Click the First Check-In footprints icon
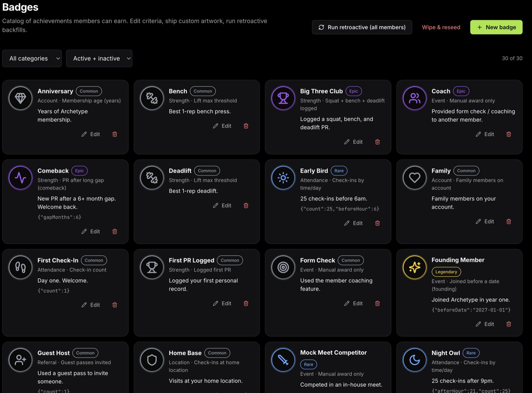The image size is (532, 393). point(20,267)
